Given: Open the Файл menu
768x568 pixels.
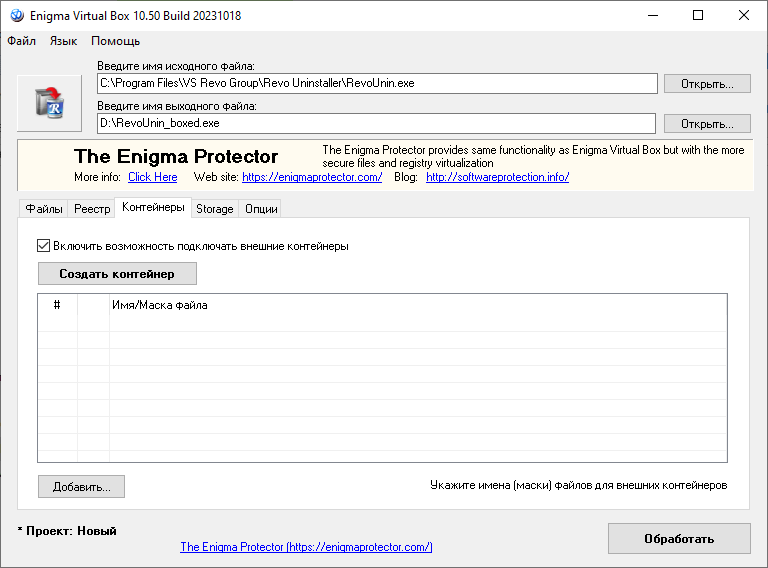Looking at the screenshot, I should coord(22,41).
